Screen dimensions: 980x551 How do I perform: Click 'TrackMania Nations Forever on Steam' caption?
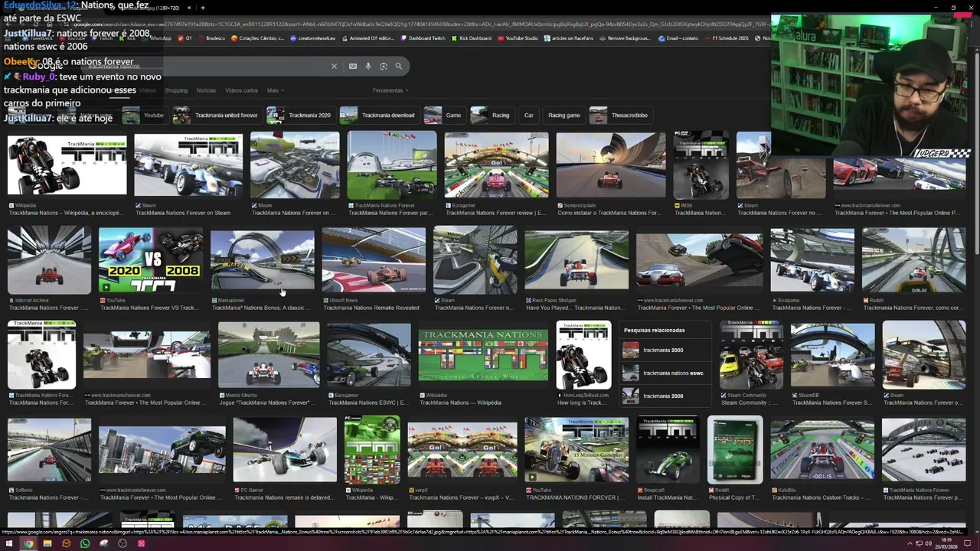click(183, 213)
